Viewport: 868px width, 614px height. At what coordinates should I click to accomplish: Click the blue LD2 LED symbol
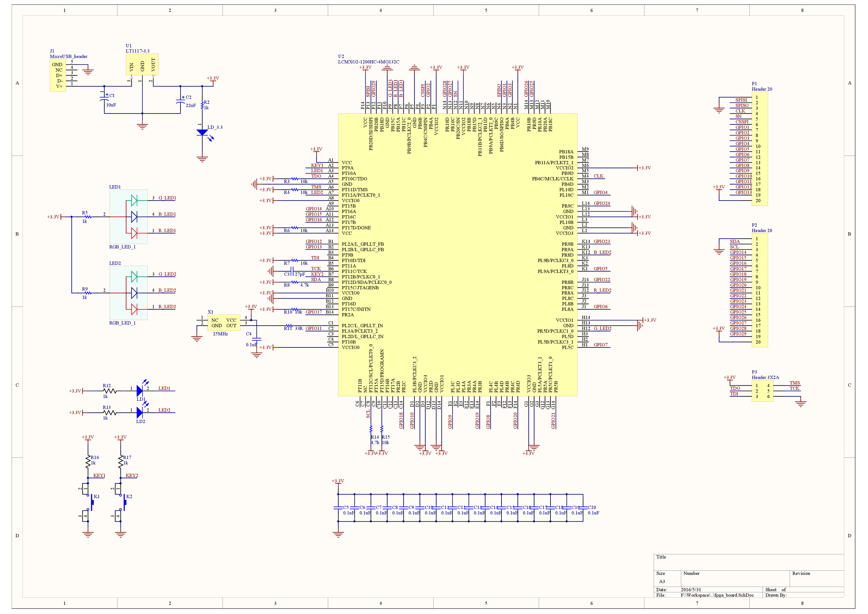pyautogui.click(x=140, y=412)
